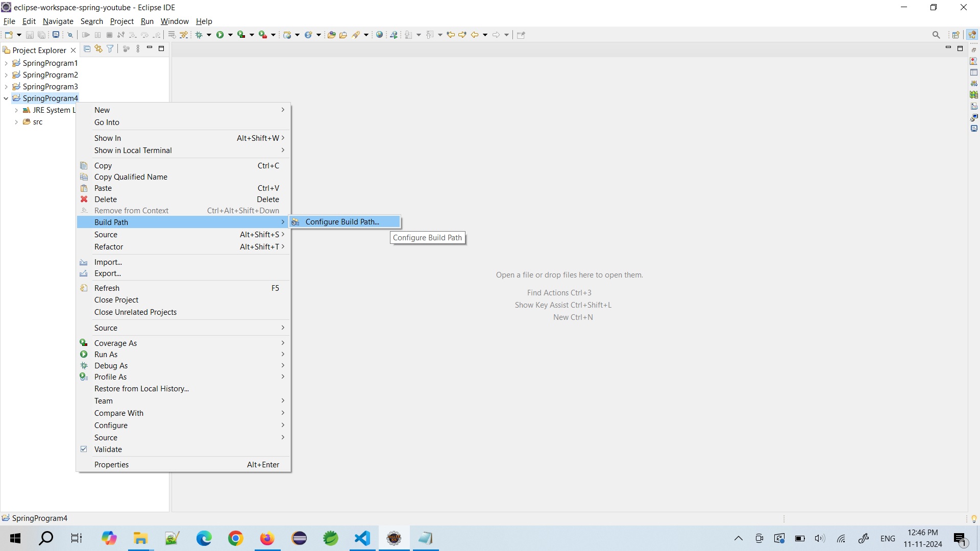The height and width of the screenshot is (551, 980).
Task: Open Windows Start menu
Action: [15, 538]
